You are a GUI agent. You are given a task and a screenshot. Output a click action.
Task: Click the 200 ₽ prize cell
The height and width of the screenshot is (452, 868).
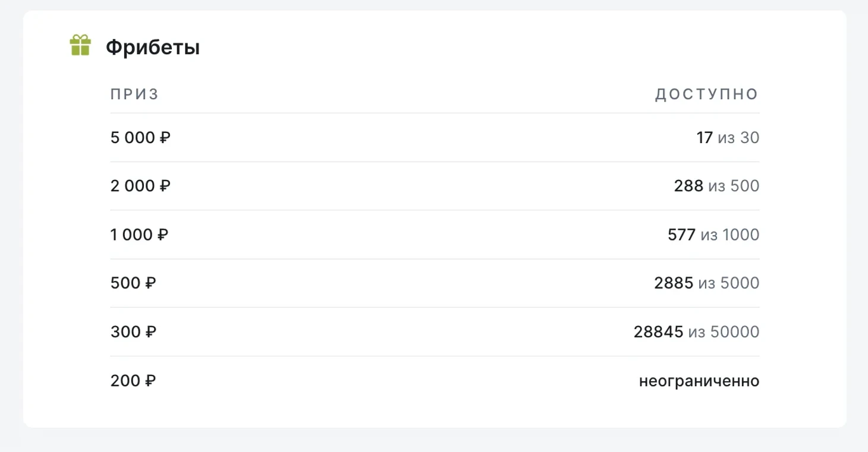(x=133, y=381)
